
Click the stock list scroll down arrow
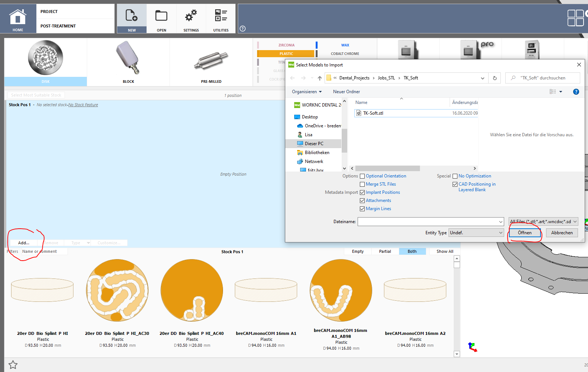tap(457, 354)
